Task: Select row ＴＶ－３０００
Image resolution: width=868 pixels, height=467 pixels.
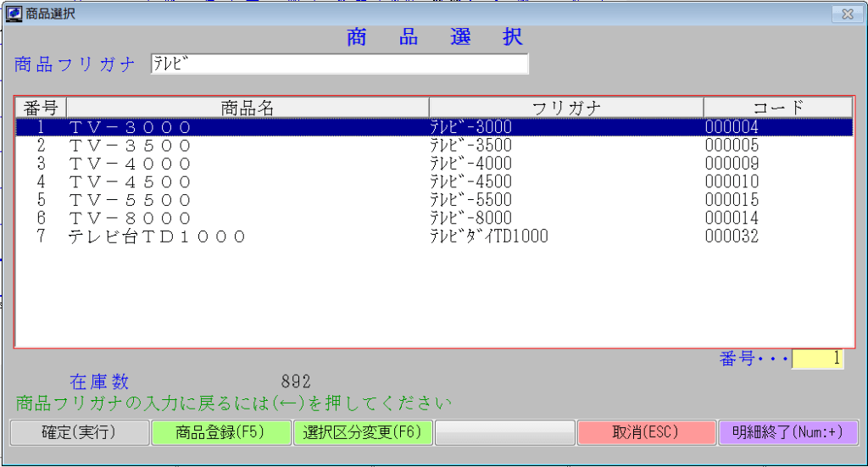Action: pos(434,127)
